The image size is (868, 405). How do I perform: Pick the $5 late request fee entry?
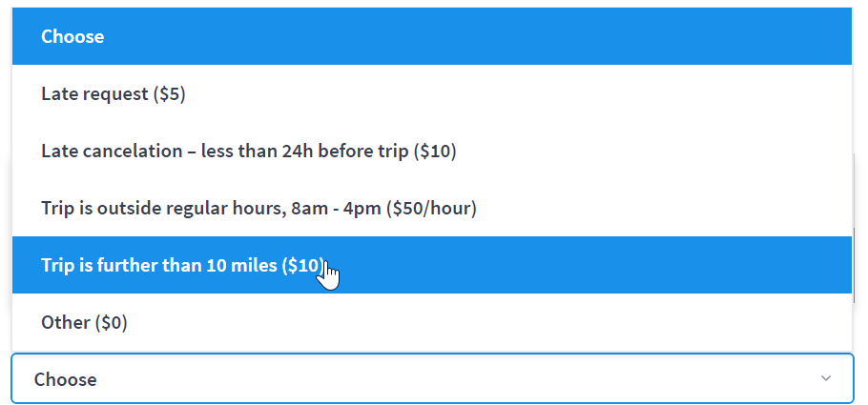tap(432, 93)
